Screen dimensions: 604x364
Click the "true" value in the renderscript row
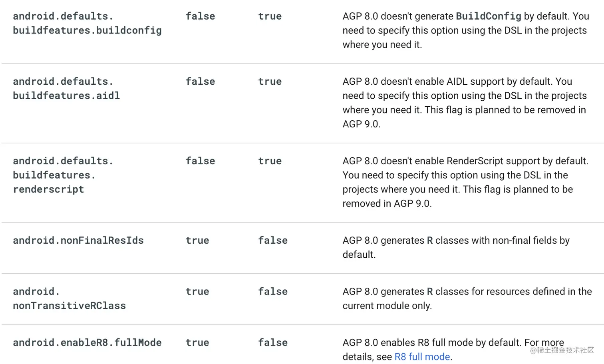pos(270,161)
